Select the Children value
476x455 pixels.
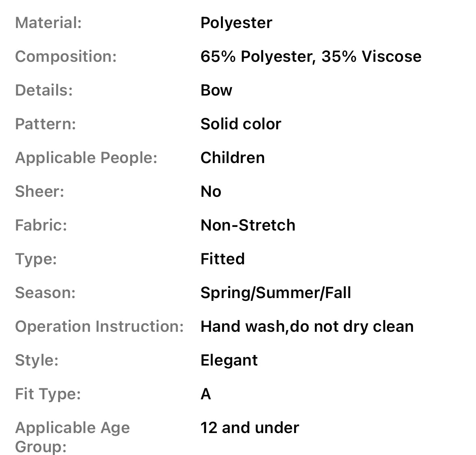point(232,158)
